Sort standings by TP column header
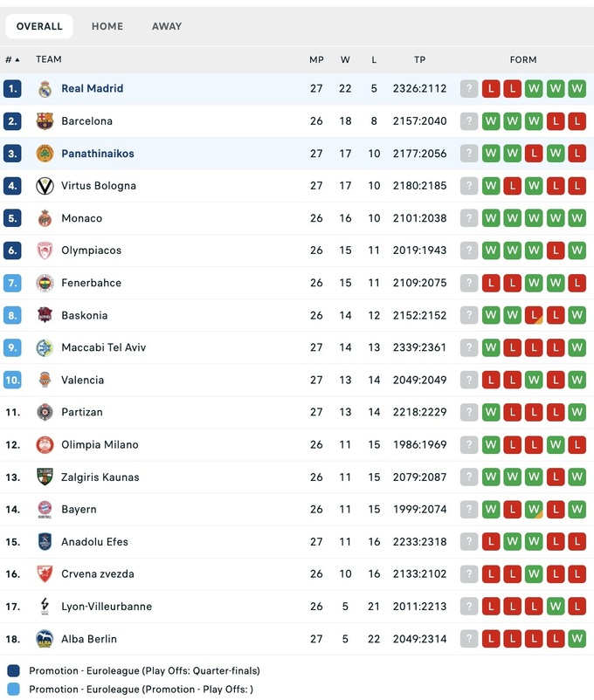Image resolution: width=594 pixels, height=700 pixels. 419,59
